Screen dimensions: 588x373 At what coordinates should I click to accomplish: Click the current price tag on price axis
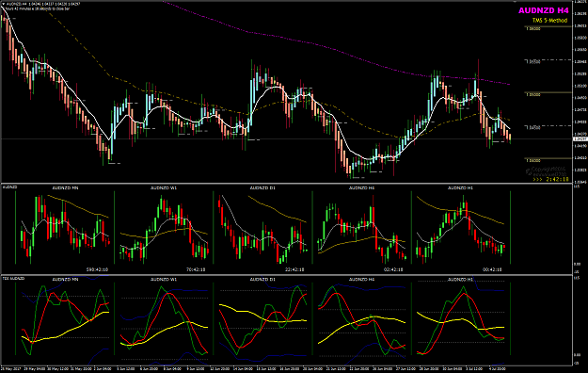pyautogui.click(x=580, y=139)
